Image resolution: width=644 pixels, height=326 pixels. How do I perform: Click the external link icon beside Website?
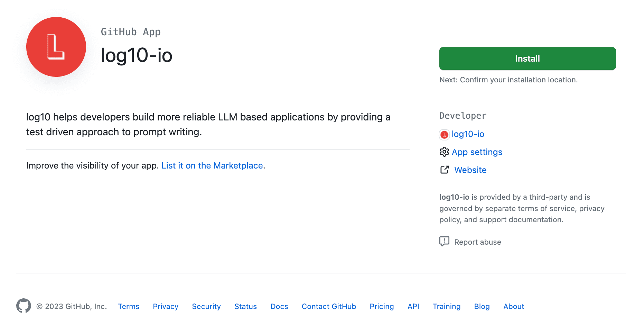point(445,170)
